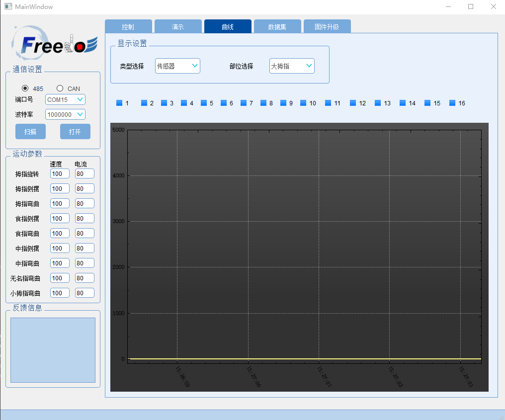505x420 pixels.
Task: Toggle channel 5 blue legend square
Action: pos(204,103)
